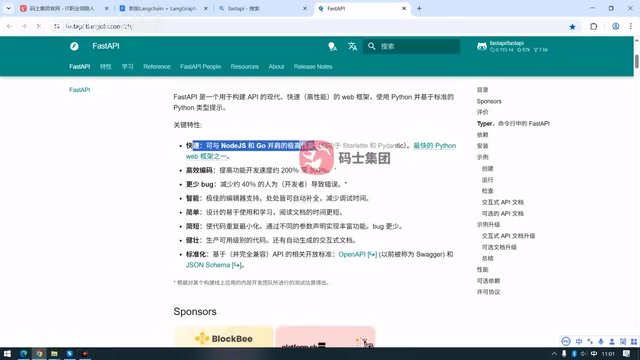The height and width of the screenshot is (360, 640).
Task: Click the FastAPI logo icon in the header
Action: (74, 46)
